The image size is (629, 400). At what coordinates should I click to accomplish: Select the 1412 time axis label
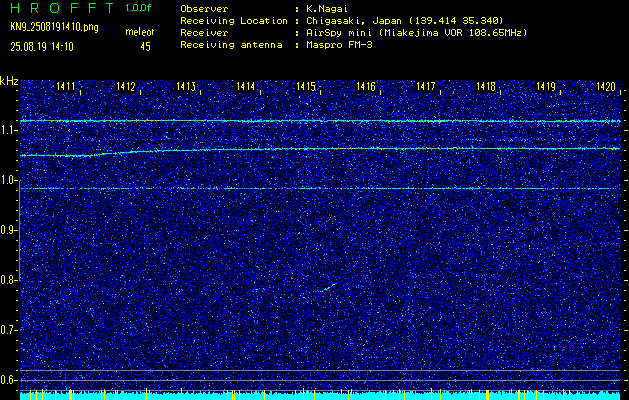pos(126,86)
